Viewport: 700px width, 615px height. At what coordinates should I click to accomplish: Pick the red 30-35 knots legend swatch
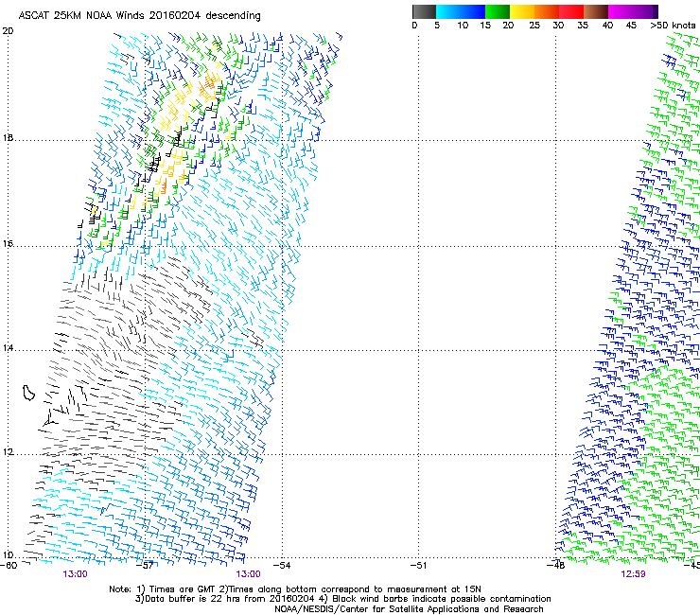pos(571,11)
